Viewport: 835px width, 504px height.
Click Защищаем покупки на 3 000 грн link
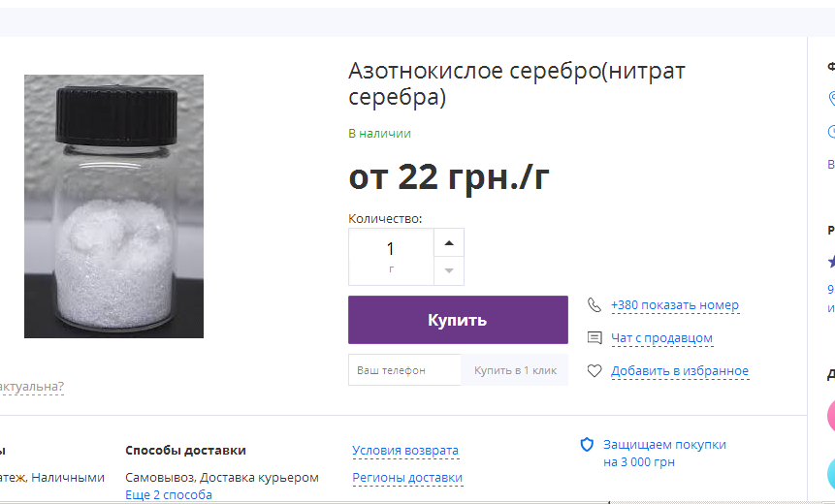click(x=664, y=453)
